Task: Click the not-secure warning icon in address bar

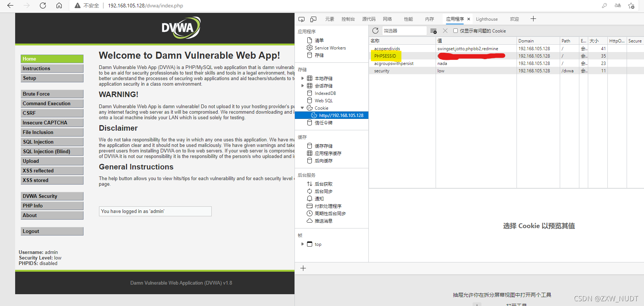Action: click(78, 6)
